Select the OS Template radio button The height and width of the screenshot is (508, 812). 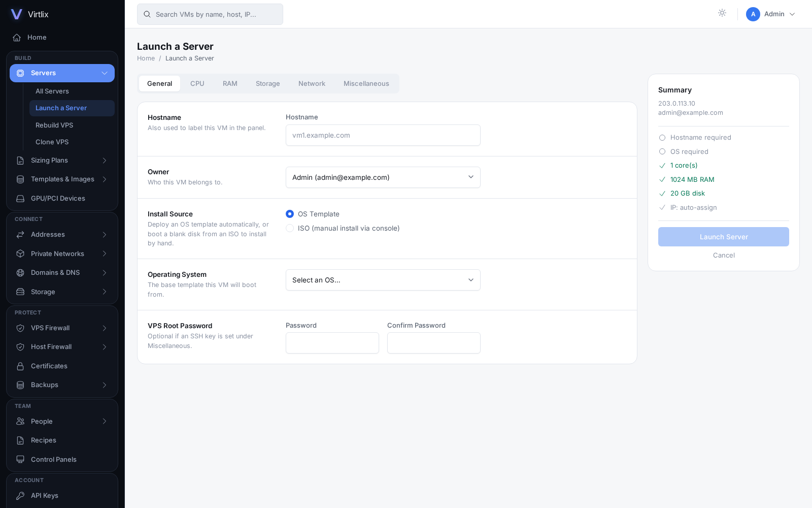click(x=290, y=214)
